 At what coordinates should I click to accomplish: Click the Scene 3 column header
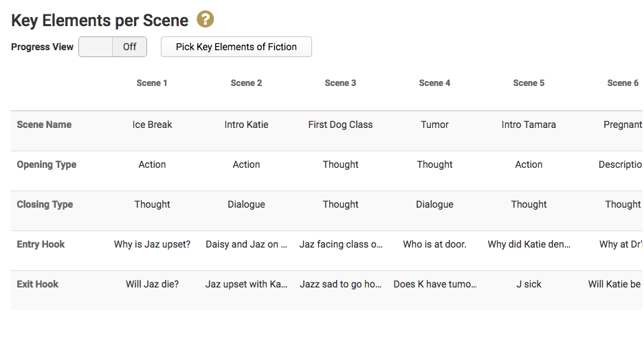tap(340, 83)
